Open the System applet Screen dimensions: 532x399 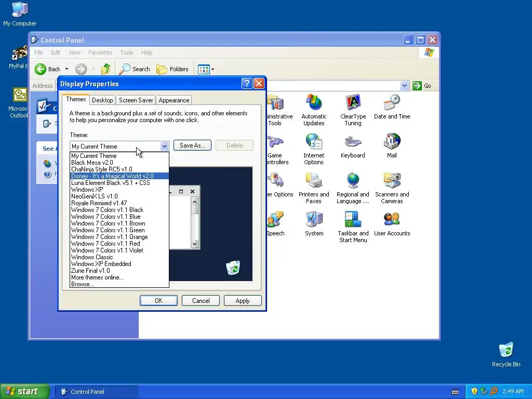(x=314, y=223)
